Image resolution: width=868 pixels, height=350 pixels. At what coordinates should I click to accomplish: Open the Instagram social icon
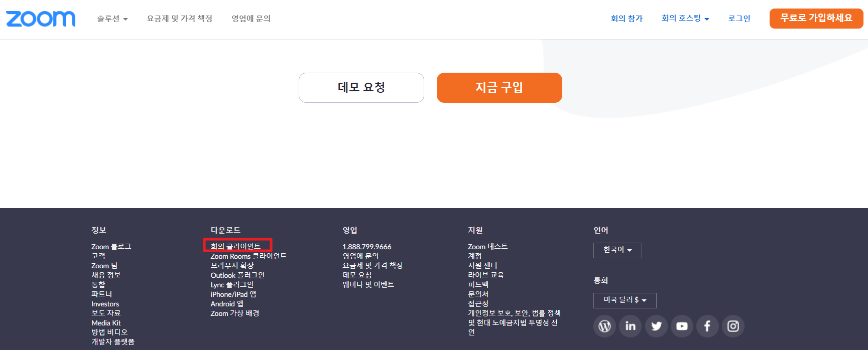click(x=733, y=326)
